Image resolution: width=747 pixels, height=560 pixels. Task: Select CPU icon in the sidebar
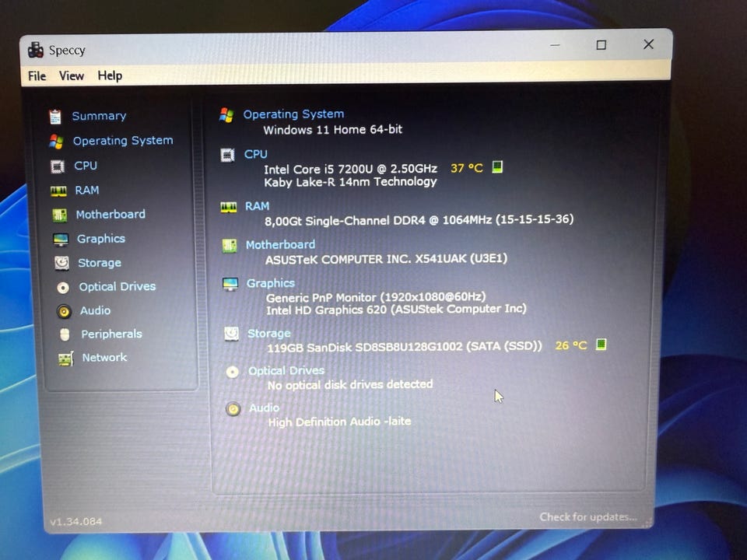point(58,166)
